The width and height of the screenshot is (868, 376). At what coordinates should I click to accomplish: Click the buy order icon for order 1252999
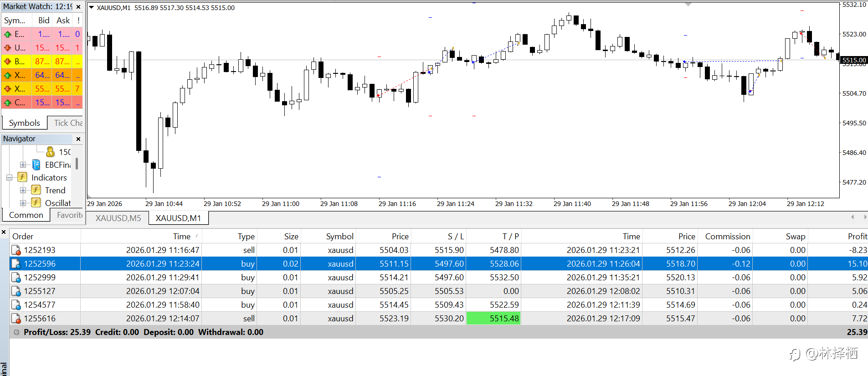(16, 278)
